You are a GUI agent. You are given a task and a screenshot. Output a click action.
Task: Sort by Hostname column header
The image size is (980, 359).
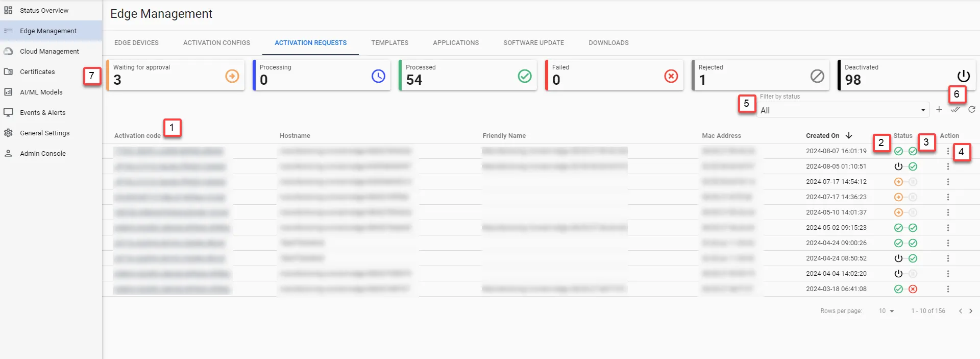(x=295, y=136)
